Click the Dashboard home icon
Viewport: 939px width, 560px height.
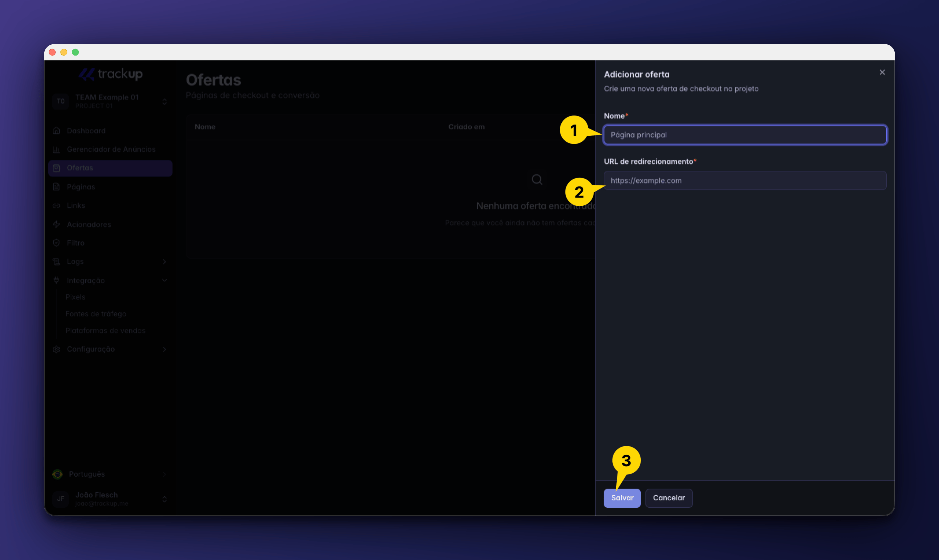(56, 130)
